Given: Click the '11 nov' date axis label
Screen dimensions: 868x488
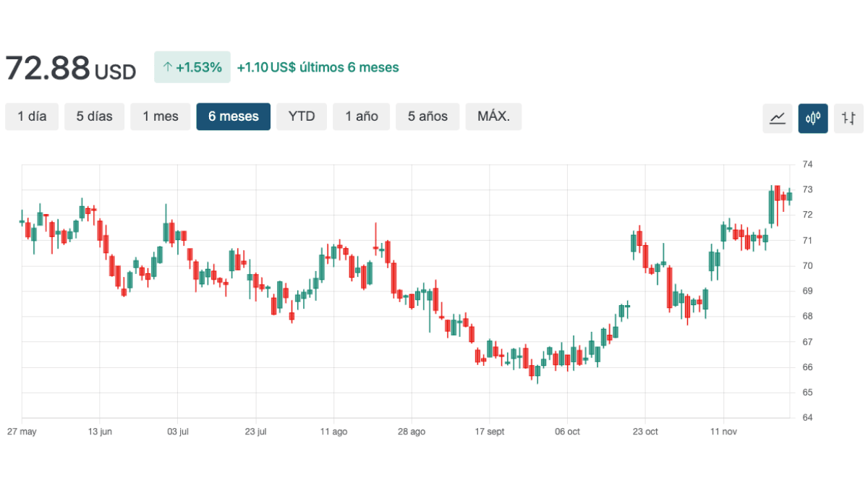Looking at the screenshot, I should tap(723, 432).
